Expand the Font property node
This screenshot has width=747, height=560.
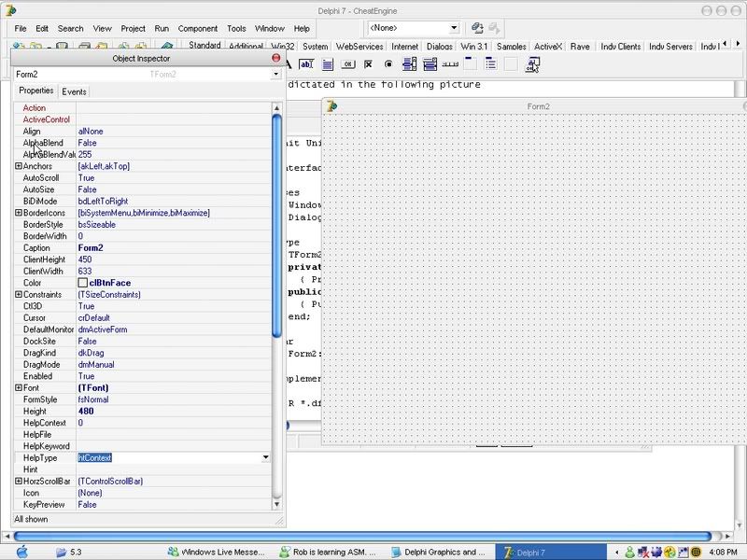click(19, 388)
